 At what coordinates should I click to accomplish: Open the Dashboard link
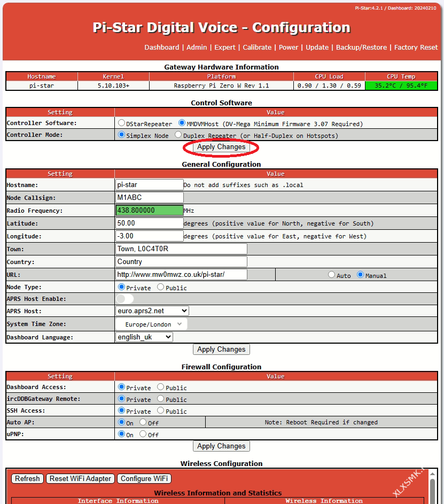[161, 47]
